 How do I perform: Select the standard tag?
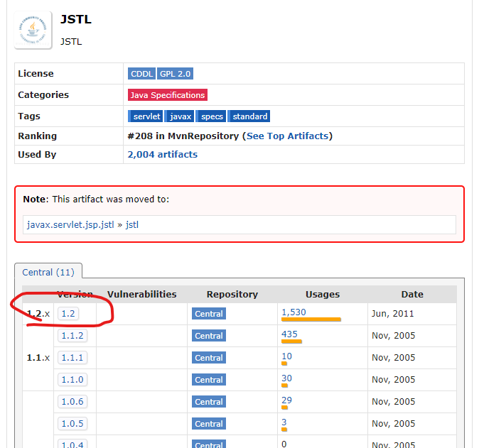point(249,116)
